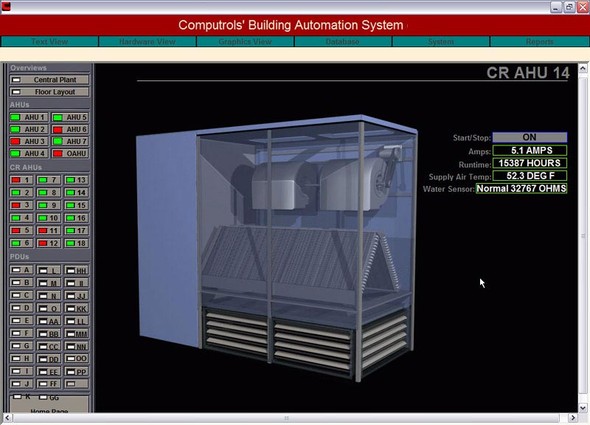This screenshot has height=425, width=590.
Task: Select PDU BB button
Action: (x=49, y=334)
